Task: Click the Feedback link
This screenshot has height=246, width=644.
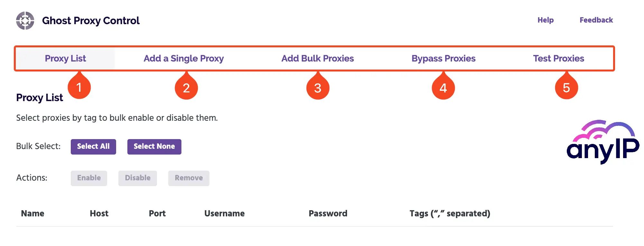Action: (596, 20)
